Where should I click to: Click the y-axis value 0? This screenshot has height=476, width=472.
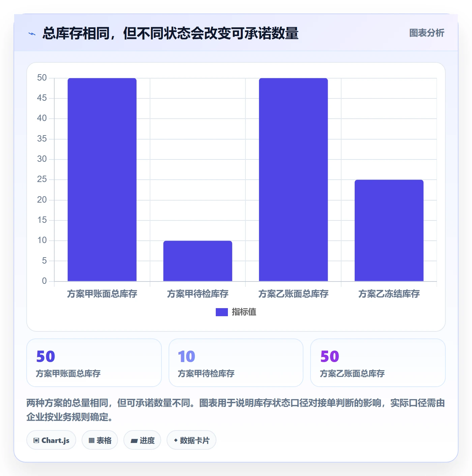tap(44, 281)
